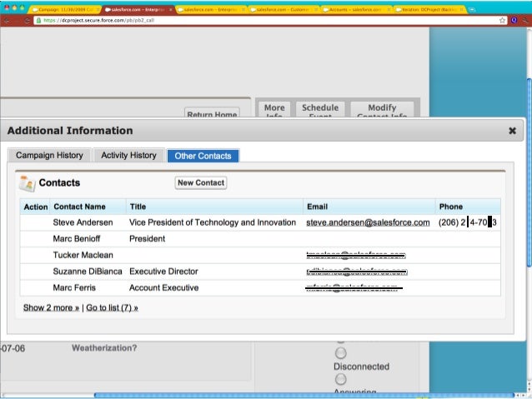Open the Accounts - salesforce.com browser tab
The image size is (532, 399).
point(355,9)
